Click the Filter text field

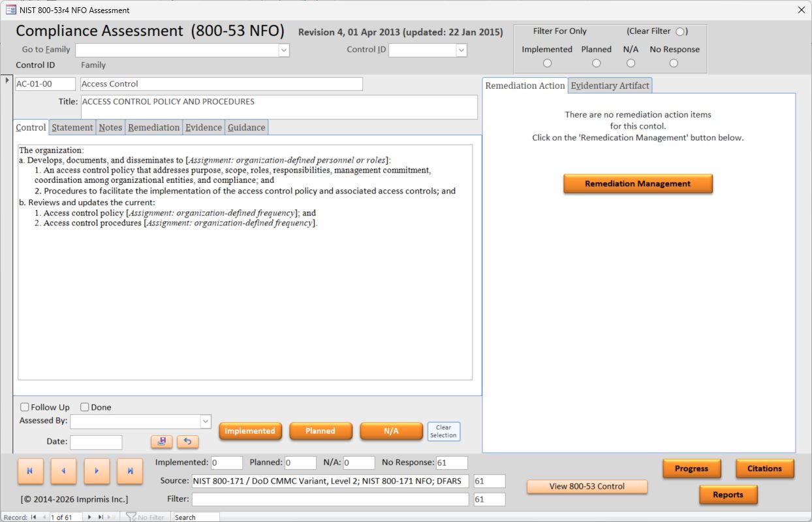click(x=330, y=499)
